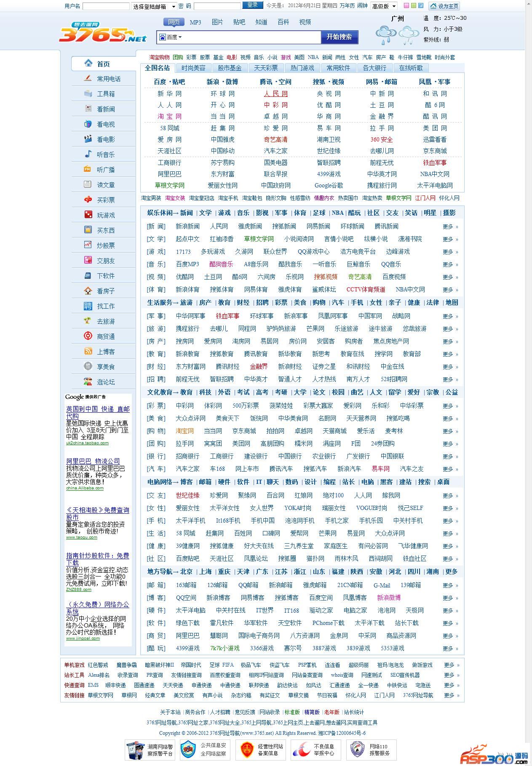Image resolution: width=532 pixels, height=766 pixels.
Task: Open the 湖南网络警察报警平台 badge
Action: point(151,750)
